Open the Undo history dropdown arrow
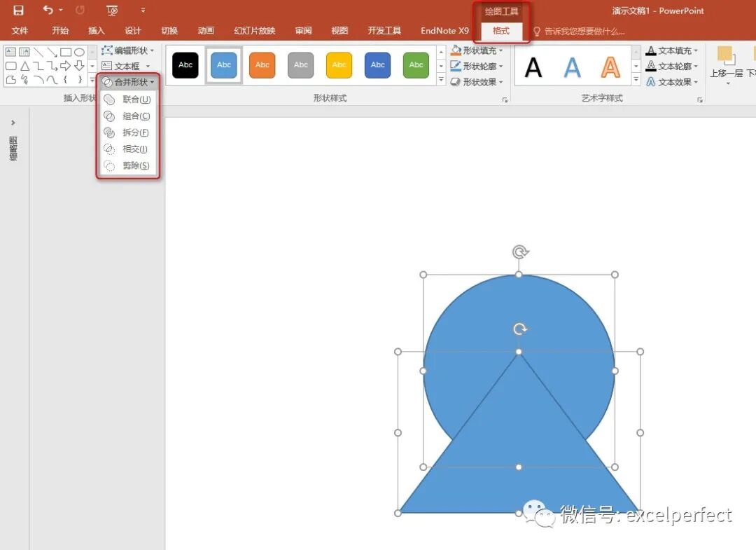Image resolution: width=756 pixels, height=550 pixels. tap(61, 10)
